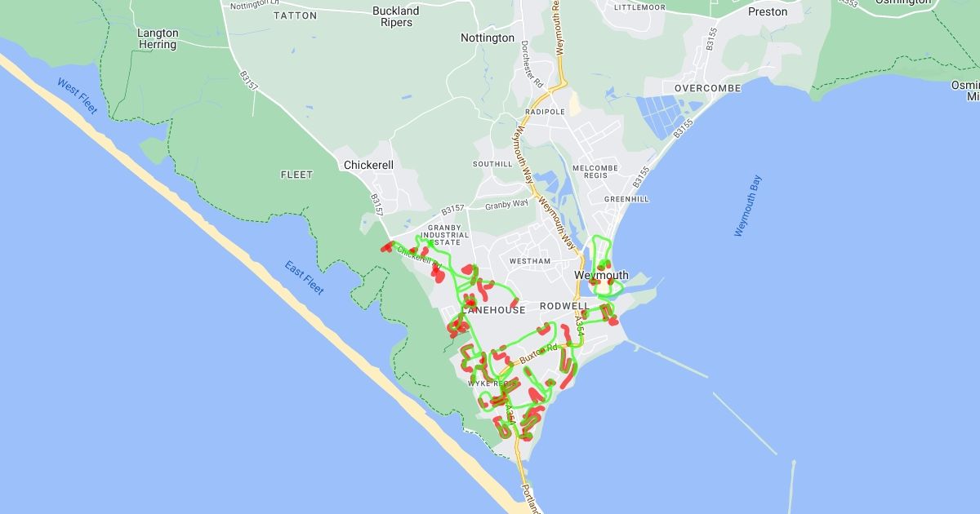Image resolution: width=980 pixels, height=514 pixels.
Task: Select the FLEET area label
Action: [296, 175]
